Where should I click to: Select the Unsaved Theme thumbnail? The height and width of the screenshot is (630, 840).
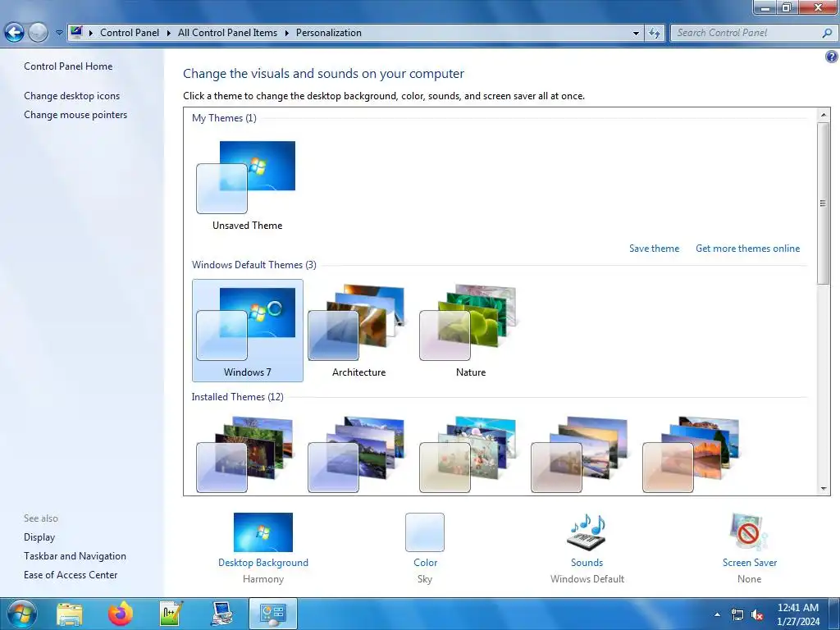247,185
